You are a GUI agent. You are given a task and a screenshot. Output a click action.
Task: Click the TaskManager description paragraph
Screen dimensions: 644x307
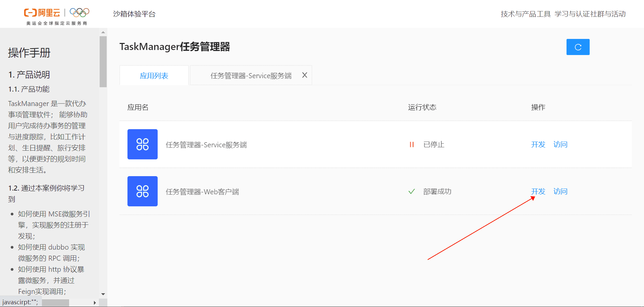(48, 137)
